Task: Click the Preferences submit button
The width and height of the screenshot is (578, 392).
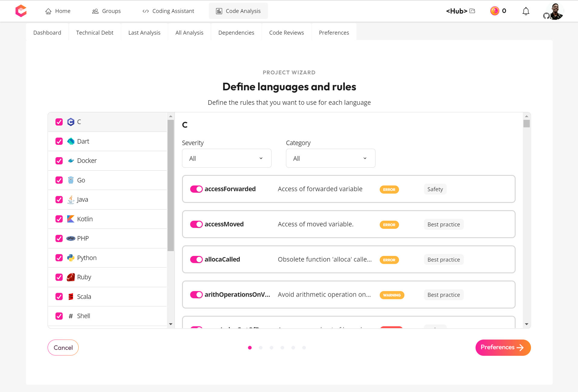Action: coord(503,347)
